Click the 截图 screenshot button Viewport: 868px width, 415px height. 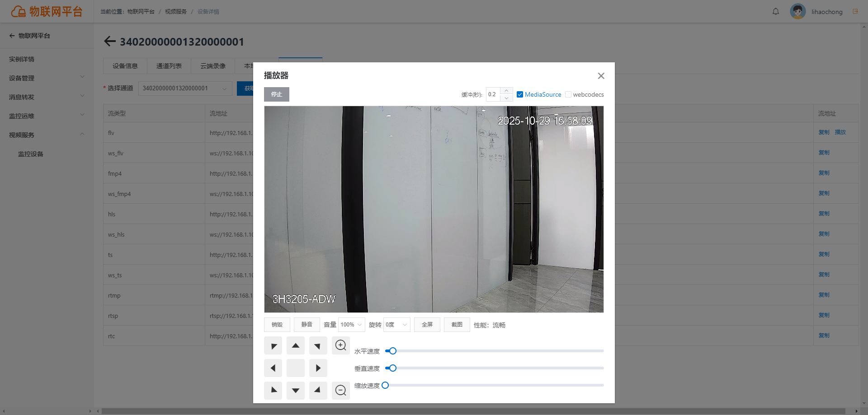(x=457, y=325)
